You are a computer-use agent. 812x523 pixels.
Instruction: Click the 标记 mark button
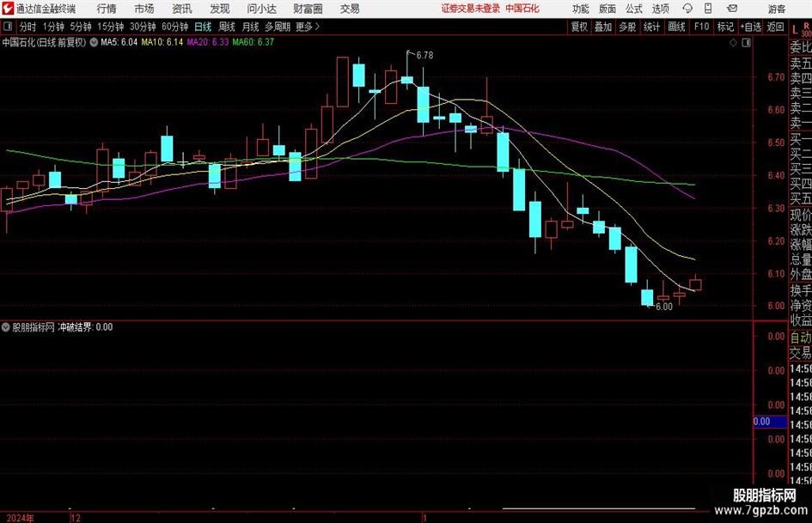coord(725,27)
